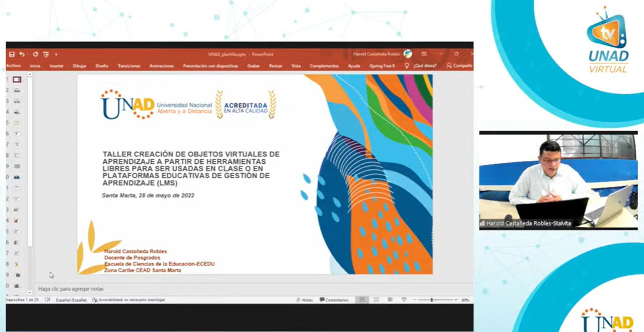The width and height of the screenshot is (644, 332).
Task: Click the Accesibilidad: es necesario investigar status
Action: click(128, 300)
